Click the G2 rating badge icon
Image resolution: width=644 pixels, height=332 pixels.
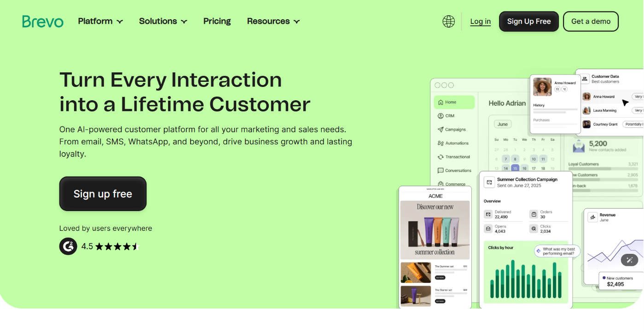coord(68,246)
